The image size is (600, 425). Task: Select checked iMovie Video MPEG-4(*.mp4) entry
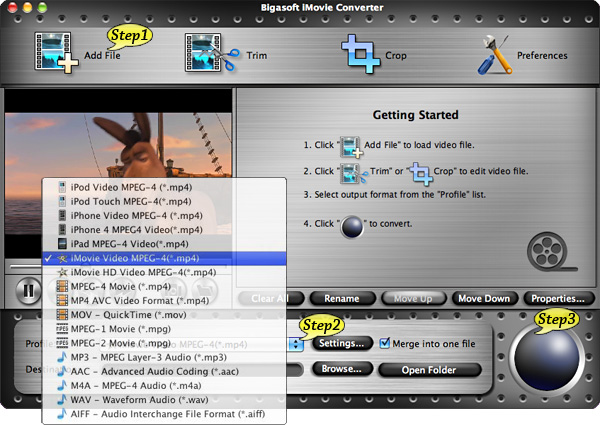coord(164,258)
